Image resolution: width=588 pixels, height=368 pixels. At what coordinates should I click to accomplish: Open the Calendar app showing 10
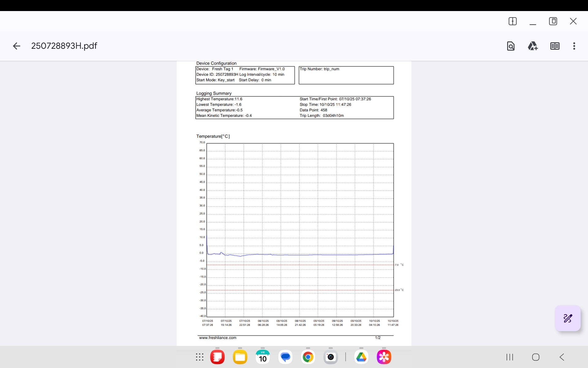[x=263, y=357]
